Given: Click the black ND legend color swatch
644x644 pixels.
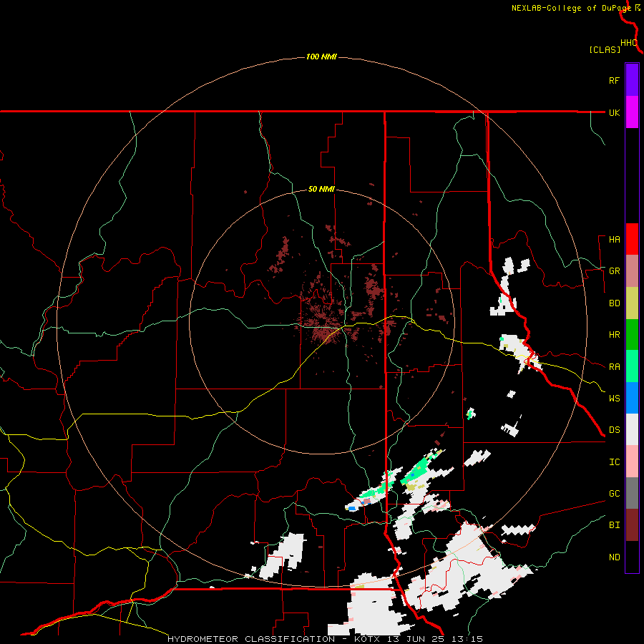Looking at the screenshot, I should [x=632, y=557].
